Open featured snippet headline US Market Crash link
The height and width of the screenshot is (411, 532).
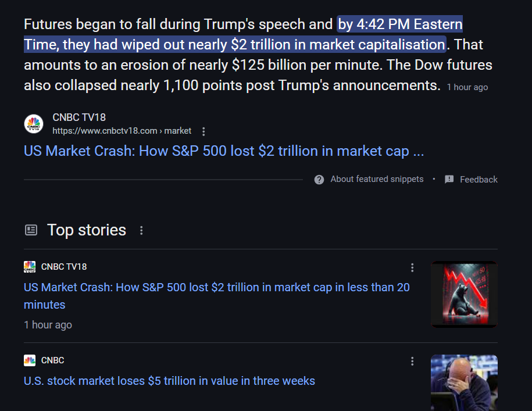pos(224,151)
